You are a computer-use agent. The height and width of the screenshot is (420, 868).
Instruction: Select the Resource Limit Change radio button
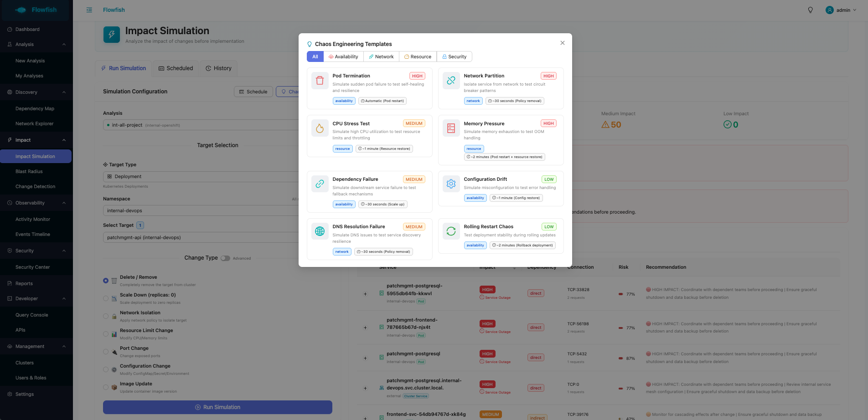click(x=106, y=334)
